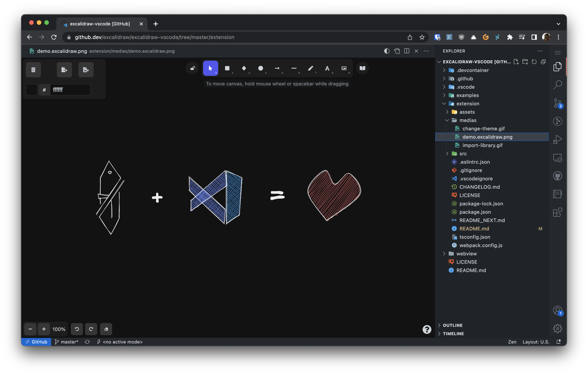Reset zoom via the 100% button

59,329
